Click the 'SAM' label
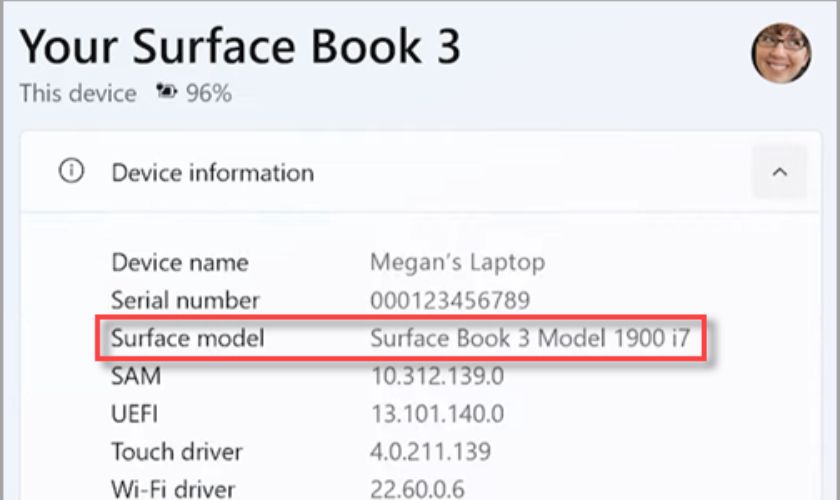Viewport: 840px width, 500px height. pyautogui.click(x=136, y=376)
